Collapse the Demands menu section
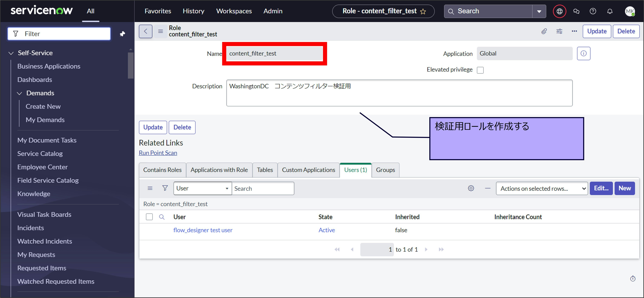This screenshot has height=298, width=644. (x=20, y=93)
